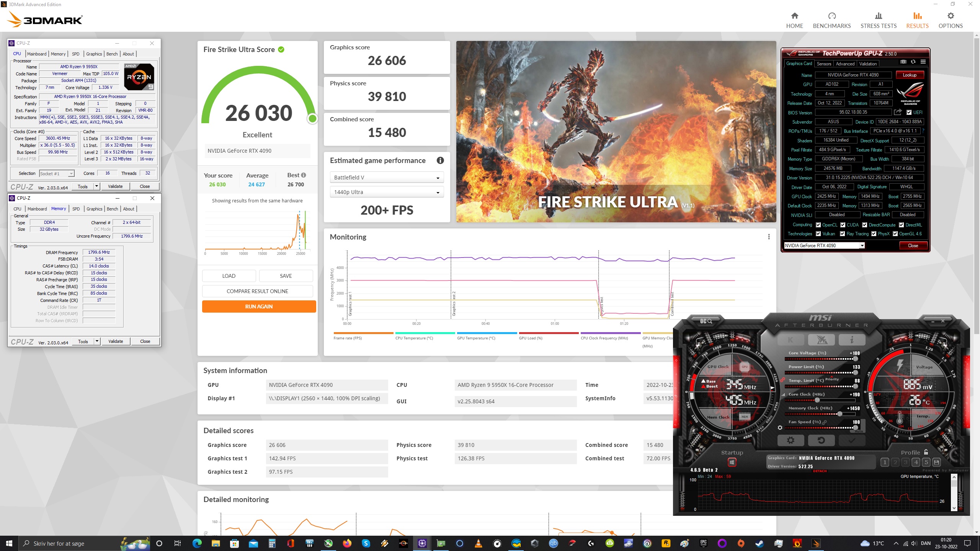Click the GPU-Z refresh icon
The width and height of the screenshot is (980, 551).
(x=913, y=62)
